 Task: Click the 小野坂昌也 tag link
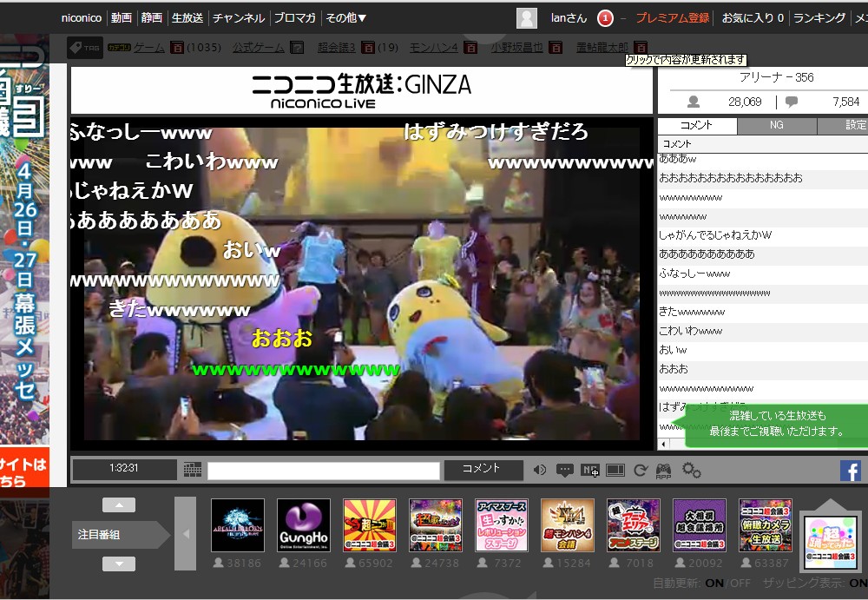[x=517, y=48]
